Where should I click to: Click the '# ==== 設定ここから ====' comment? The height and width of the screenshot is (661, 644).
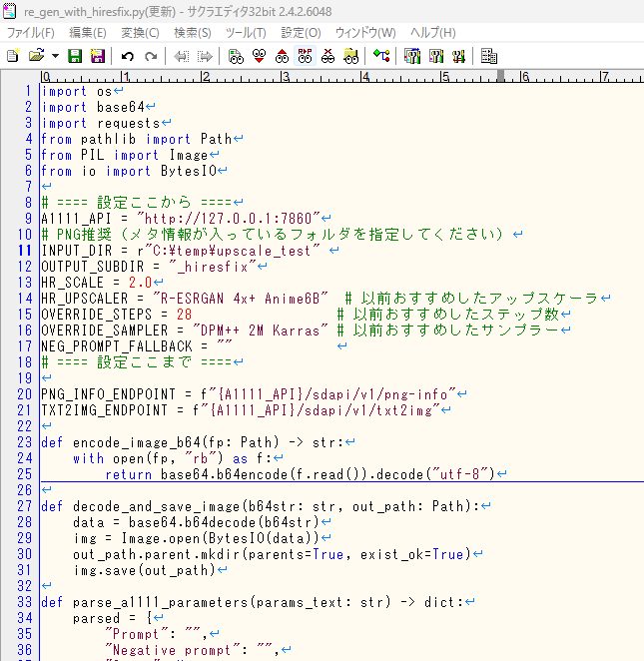point(137,203)
